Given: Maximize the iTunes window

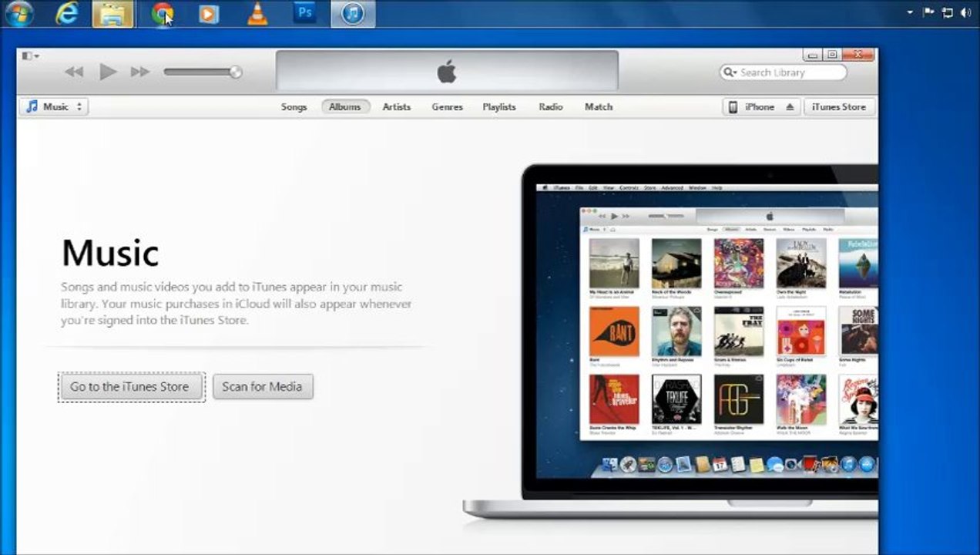Looking at the screenshot, I should [x=831, y=55].
